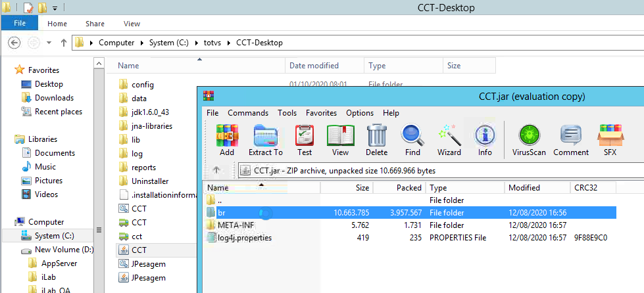Show archive Info in WinRAR

[485, 141]
